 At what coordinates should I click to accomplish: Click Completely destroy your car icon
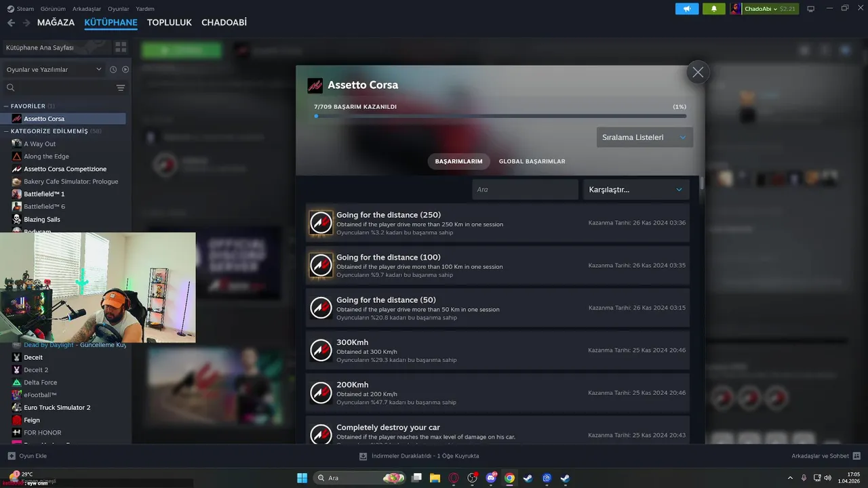click(321, 434)
